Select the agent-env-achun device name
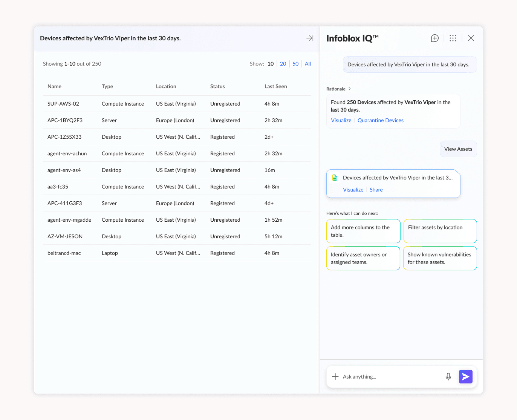 coord(67,153)
